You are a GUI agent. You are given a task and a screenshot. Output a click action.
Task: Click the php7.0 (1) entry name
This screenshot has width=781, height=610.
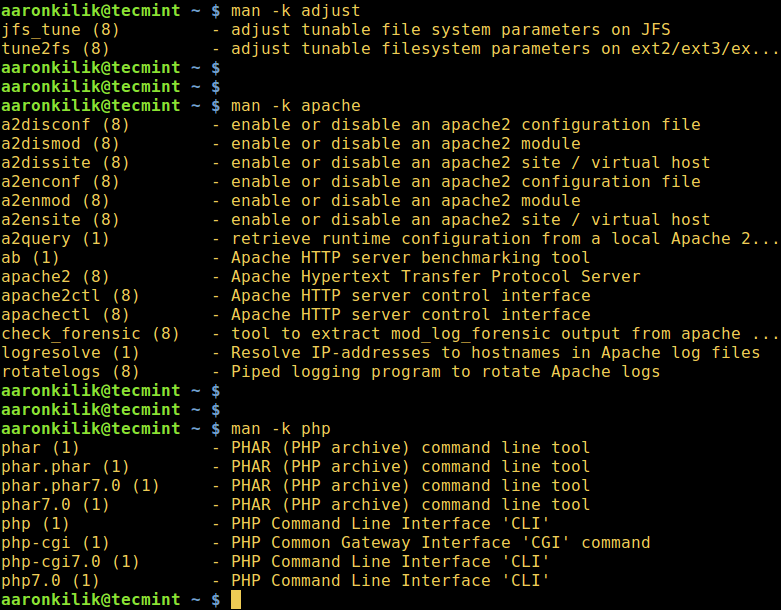[x=50, y=580]
